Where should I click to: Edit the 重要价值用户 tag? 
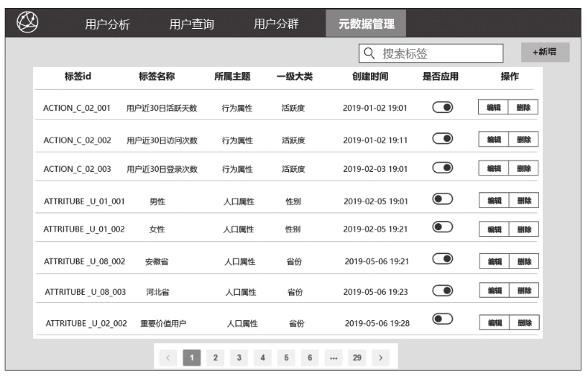point(495,322)
